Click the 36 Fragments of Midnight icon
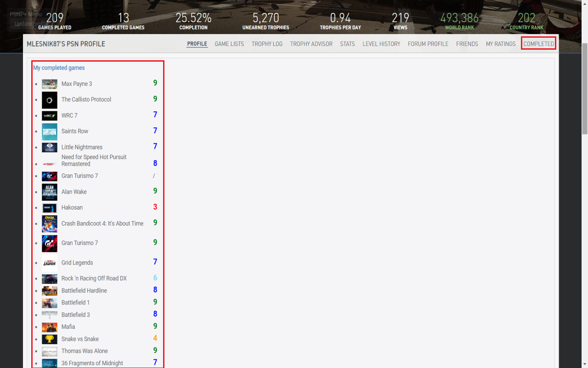The width and height of the screenshot is (588, 368). pyautogui.click(x=50, y=363)
